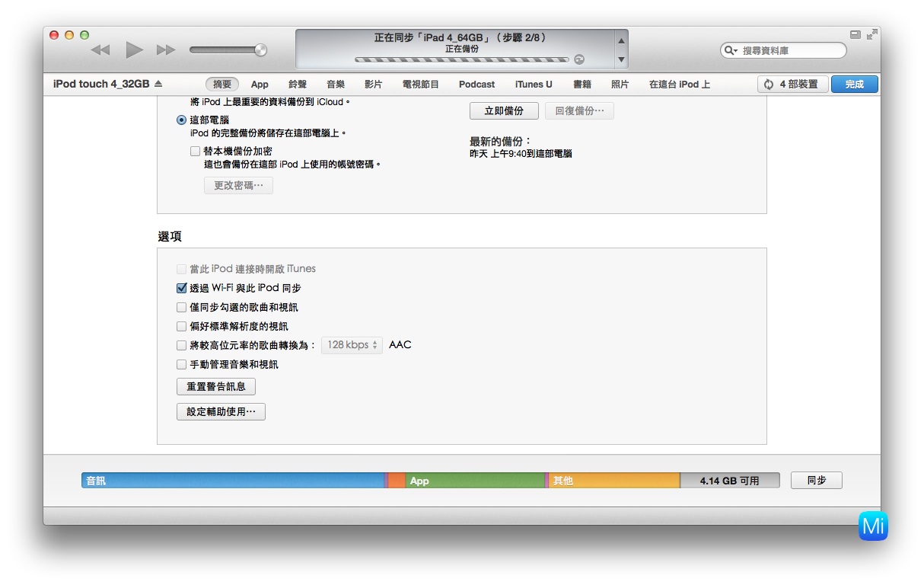Switch to the 鈴聲 tab

click(298, 85)
